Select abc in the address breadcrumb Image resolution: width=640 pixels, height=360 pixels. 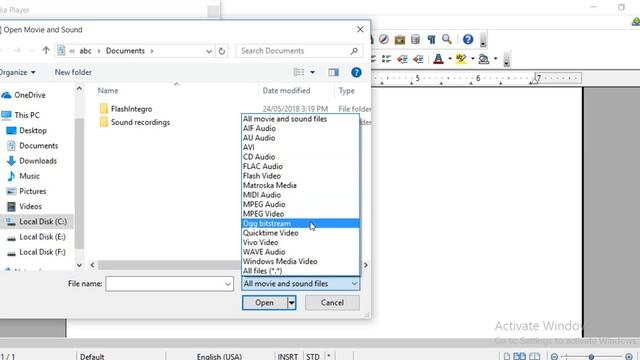[x=85, y=51]
